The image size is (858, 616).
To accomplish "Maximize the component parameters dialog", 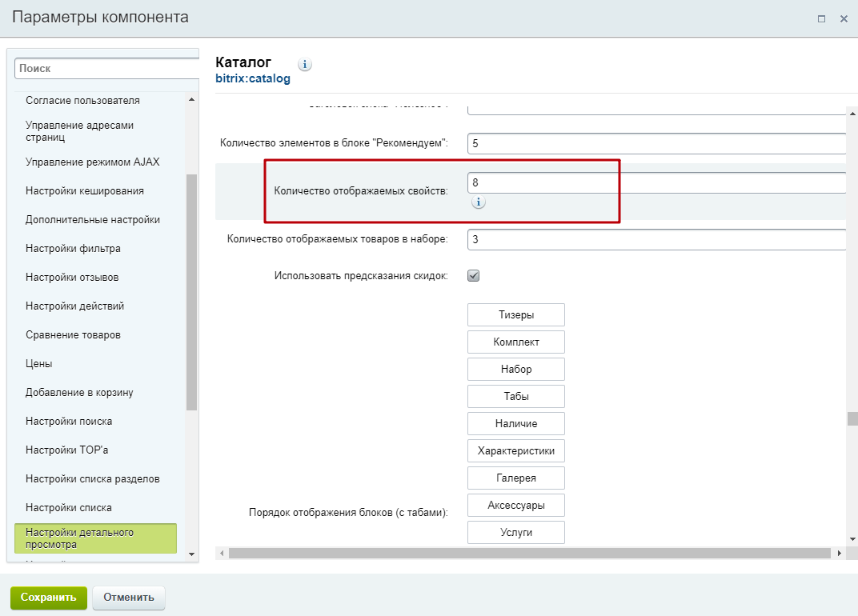I will tap(821, 18).
